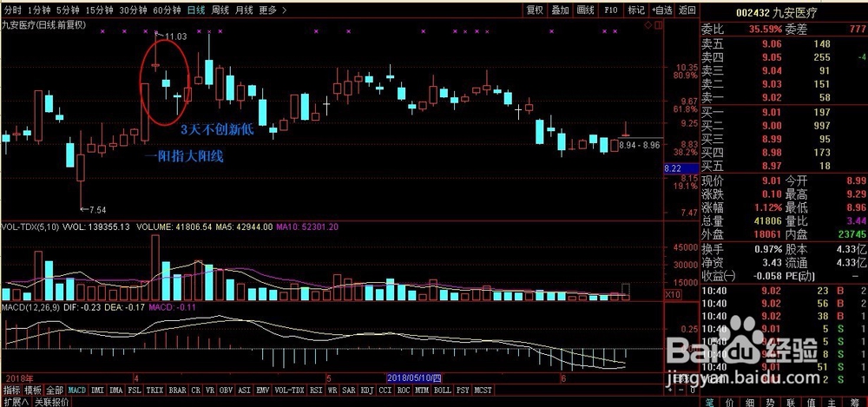
Task: Select the VOL-TDX indicator tab
Action: 290,391
